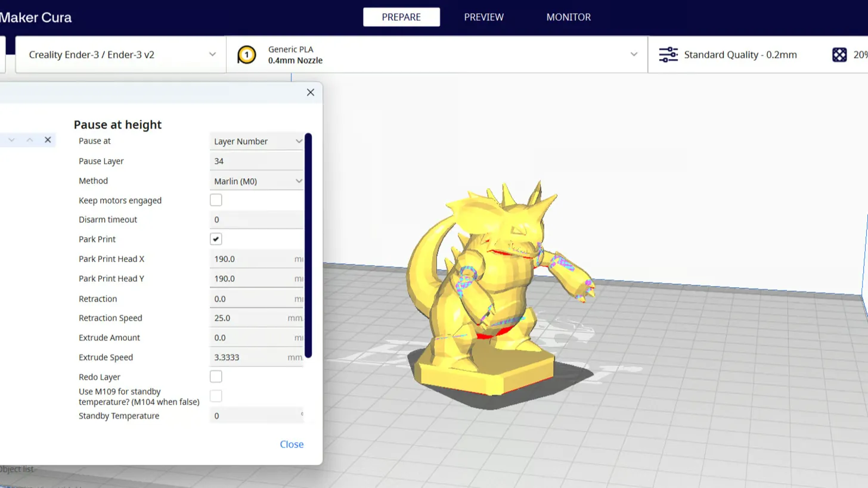Screen dimensions: 868x488
Task: Open the PREVIEW stage tab
Action: coord(483,17)
